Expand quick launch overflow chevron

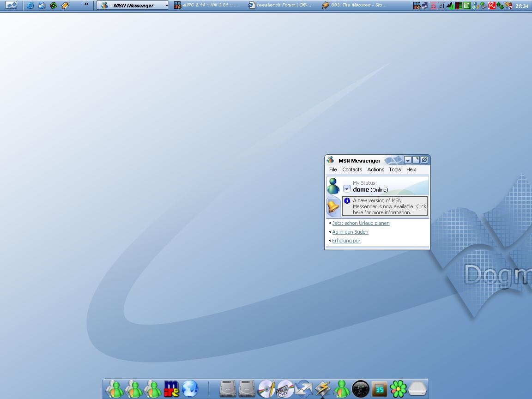(86, 5)
